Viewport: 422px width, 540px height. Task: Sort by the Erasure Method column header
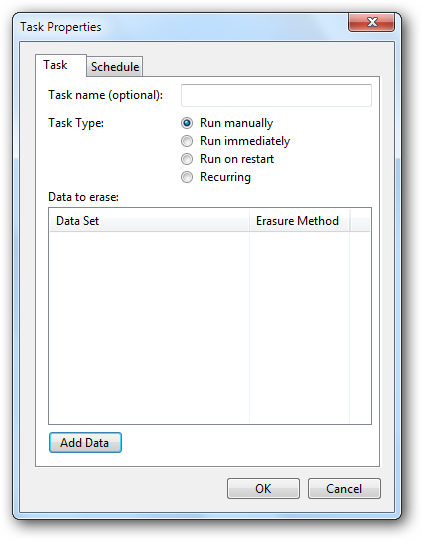[x=299, y=221]
